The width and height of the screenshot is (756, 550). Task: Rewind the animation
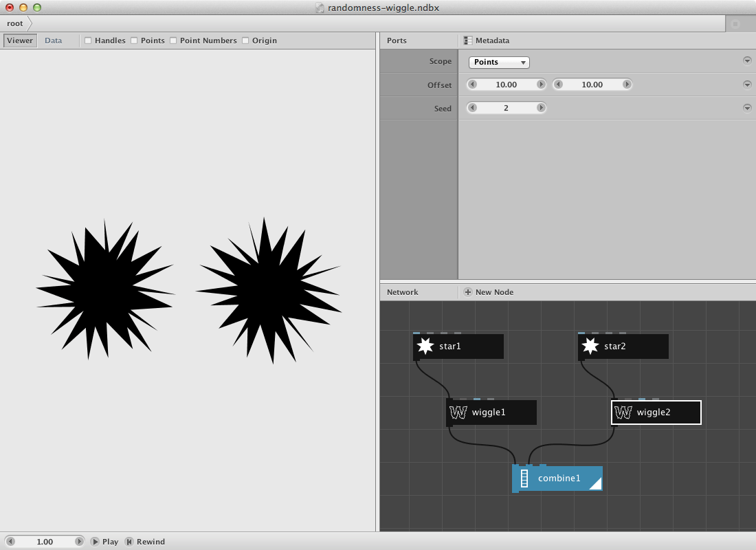pyautogui.click(x=144, y=541)
